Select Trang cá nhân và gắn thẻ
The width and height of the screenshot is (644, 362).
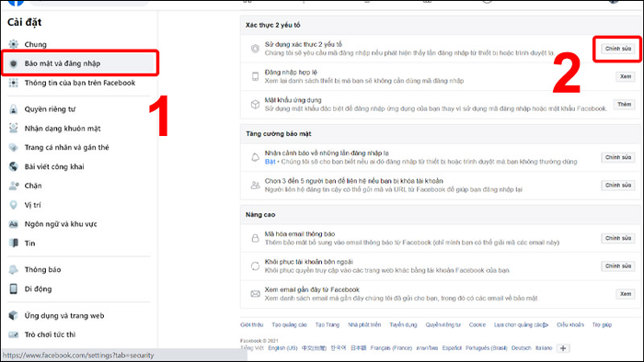[66, 147]
